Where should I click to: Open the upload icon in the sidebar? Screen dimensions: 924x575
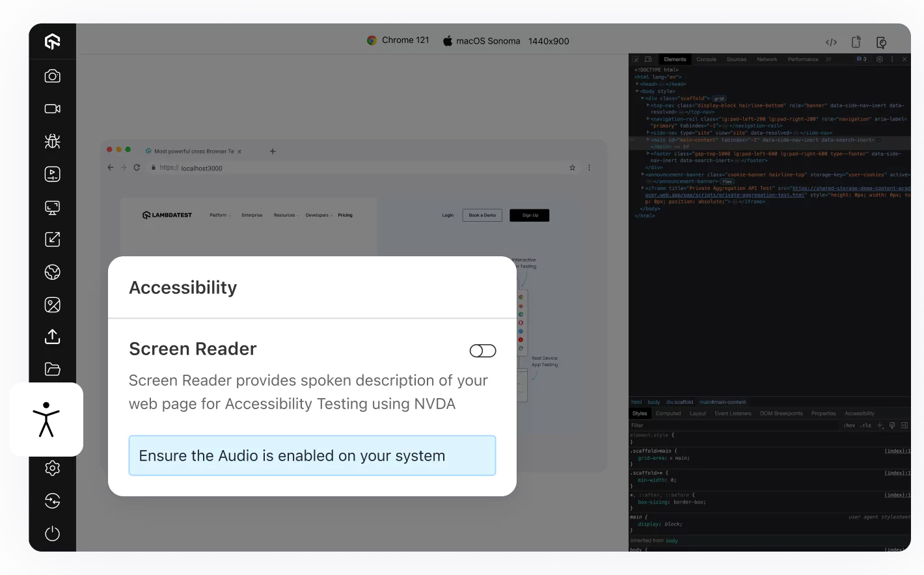[52, 337]
